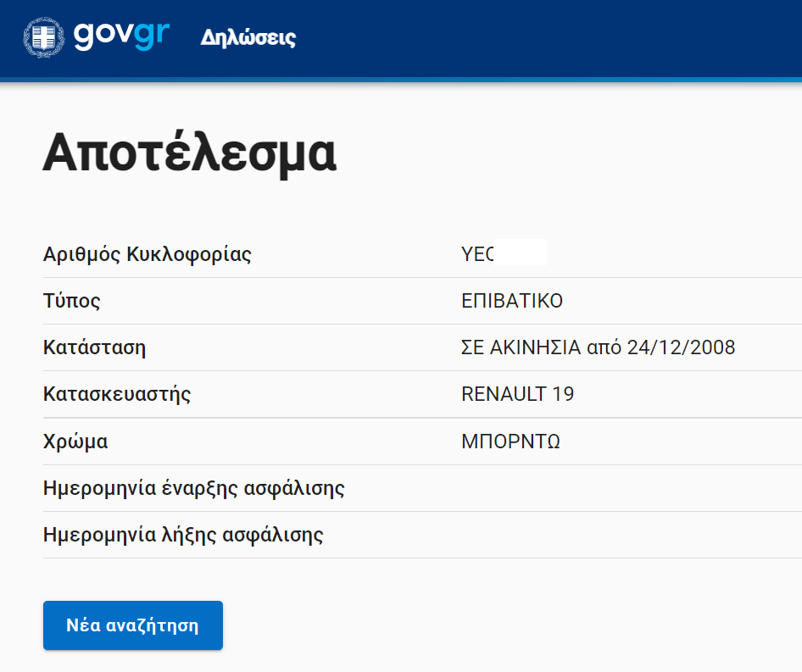This screenshot has width=802, height=672.
Task: Select the ΕΠΙΒΑΤΙΚΟ value
Action: tap(512, 301)
